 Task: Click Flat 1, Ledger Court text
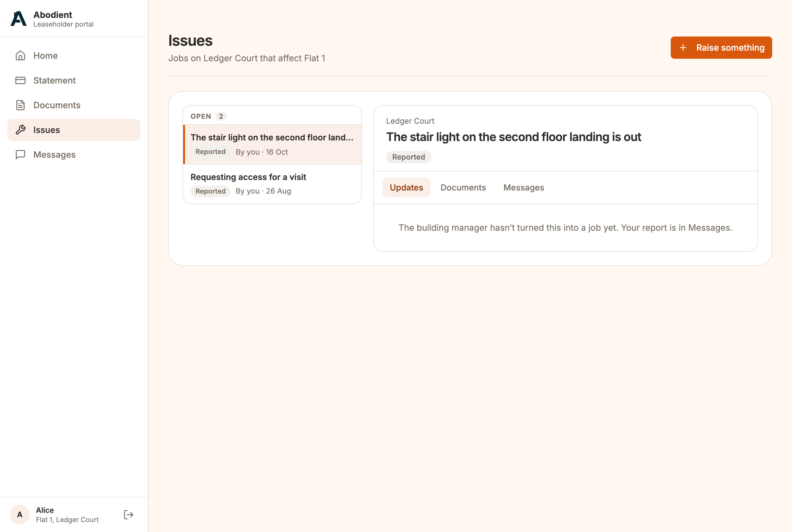(67, 520)
